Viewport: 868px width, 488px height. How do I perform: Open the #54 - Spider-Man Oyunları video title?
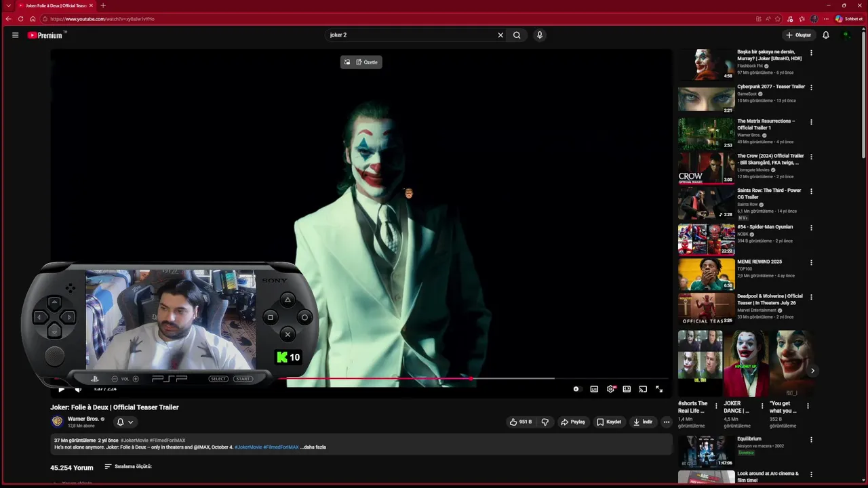pyautogui.click(x=765, y=227)
